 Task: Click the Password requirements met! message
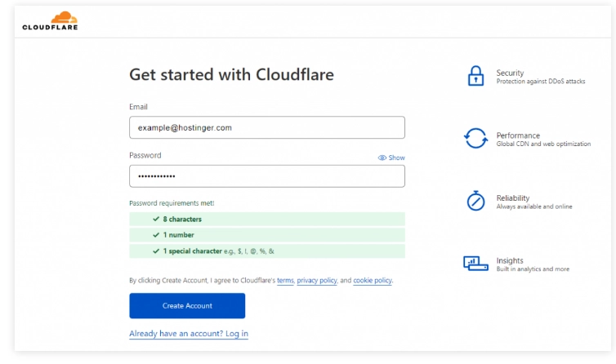[172, 203]
